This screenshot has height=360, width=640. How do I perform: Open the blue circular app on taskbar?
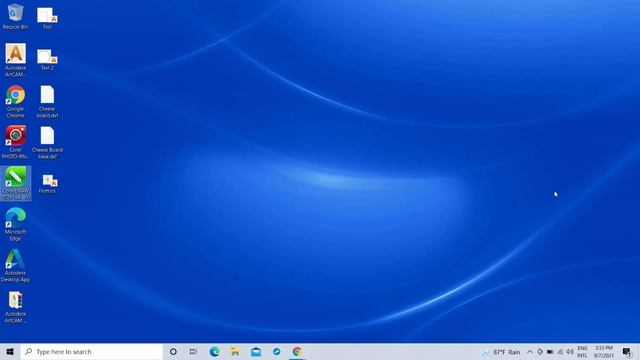point(276,351)
